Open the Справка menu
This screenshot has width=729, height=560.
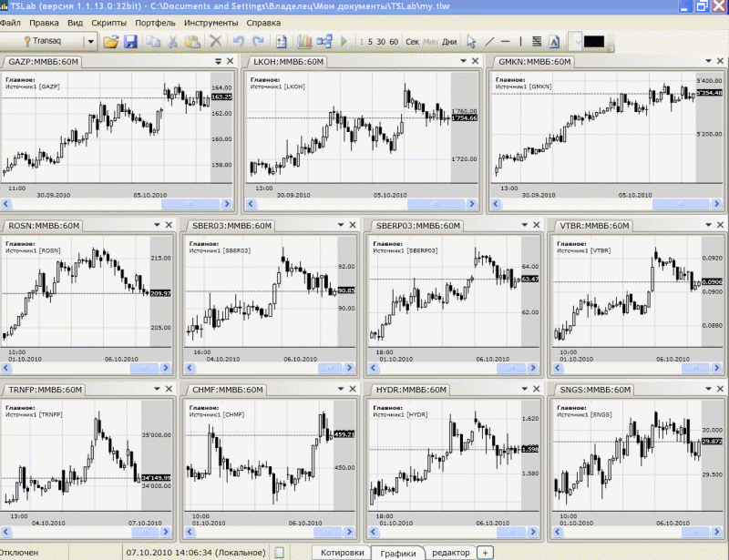click(263, 23)
